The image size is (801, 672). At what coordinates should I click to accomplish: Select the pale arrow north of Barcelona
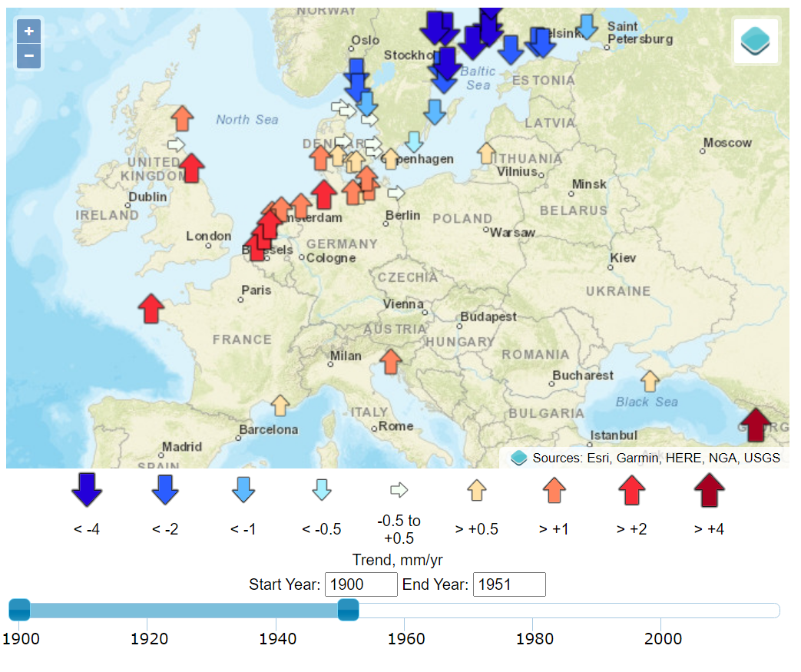coord(280,405)
